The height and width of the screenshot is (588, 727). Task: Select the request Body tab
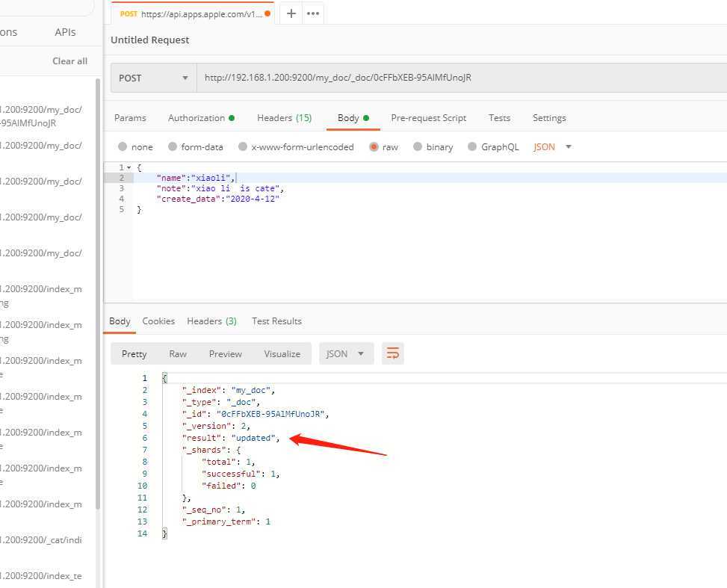click(x=353, y=118)
